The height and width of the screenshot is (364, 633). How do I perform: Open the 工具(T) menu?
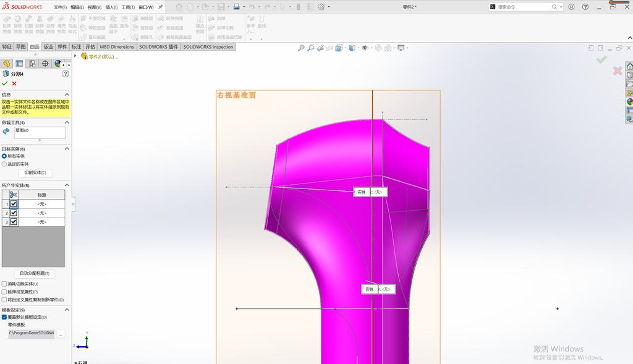[x=128, y=7]
